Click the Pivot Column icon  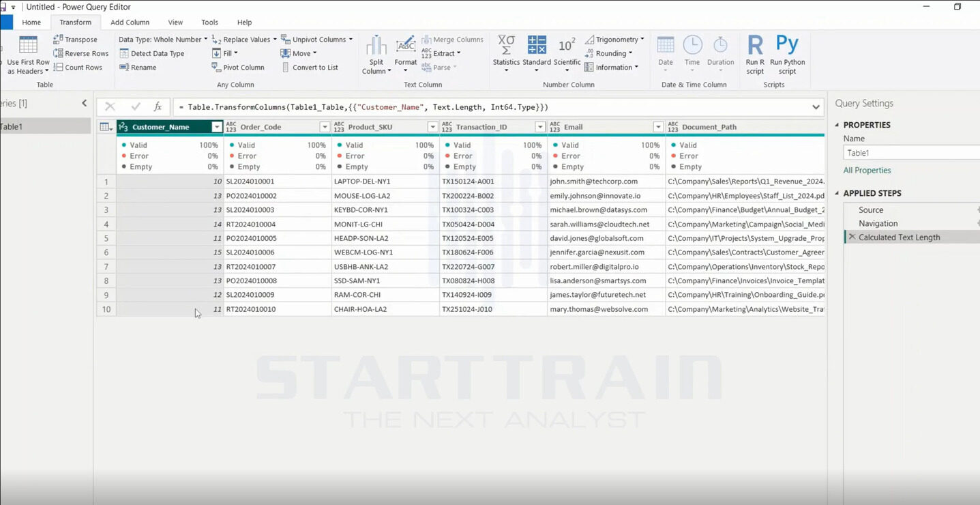tap(216, 68)
